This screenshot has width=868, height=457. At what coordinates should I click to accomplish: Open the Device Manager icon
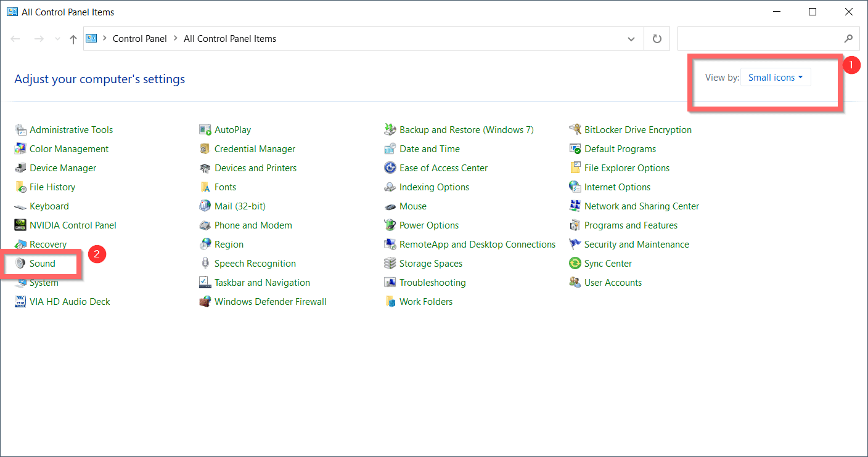[x=20, y=168]
